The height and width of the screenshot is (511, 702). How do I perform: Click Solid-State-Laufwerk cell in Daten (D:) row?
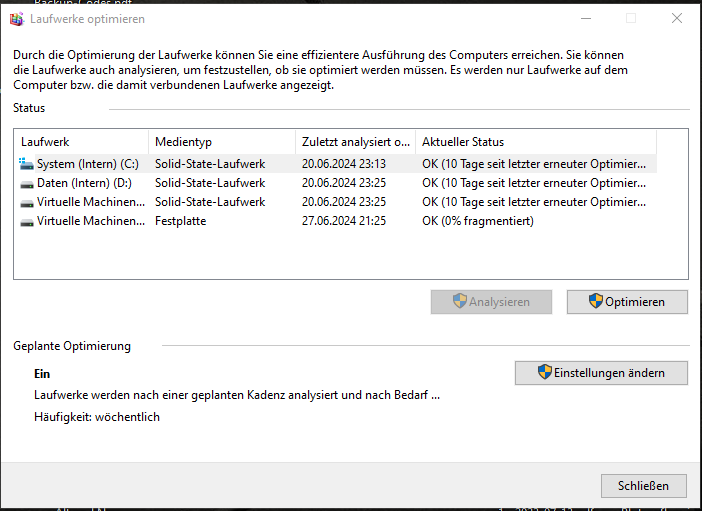tap(210, 183)
